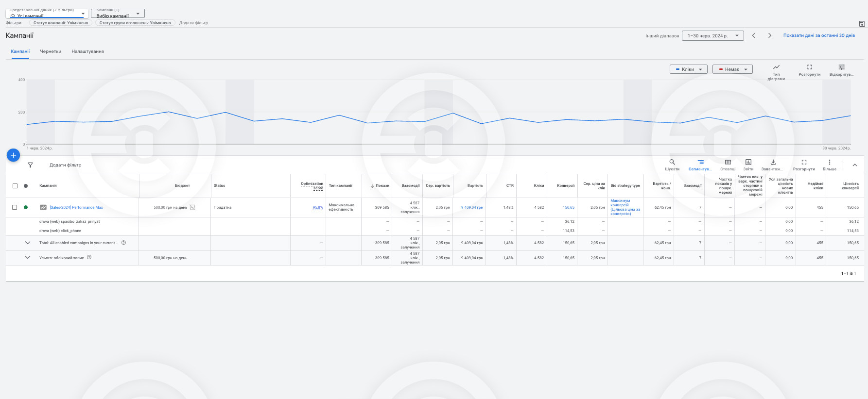Toggle the select-all checkbox in table header
Viewport: 868px width, 399px height.
pyautogui.click(x=15, y=186)
